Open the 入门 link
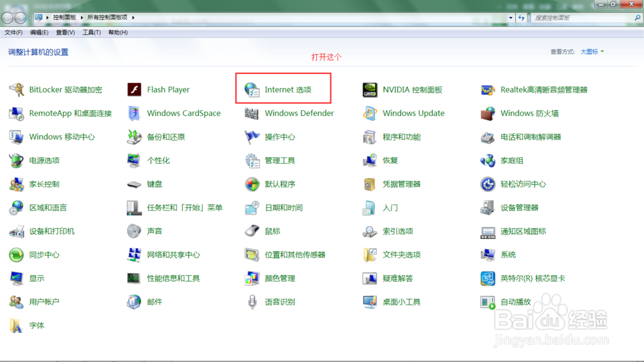This screenshot has height=362, width=644. [x=390, y=207]
